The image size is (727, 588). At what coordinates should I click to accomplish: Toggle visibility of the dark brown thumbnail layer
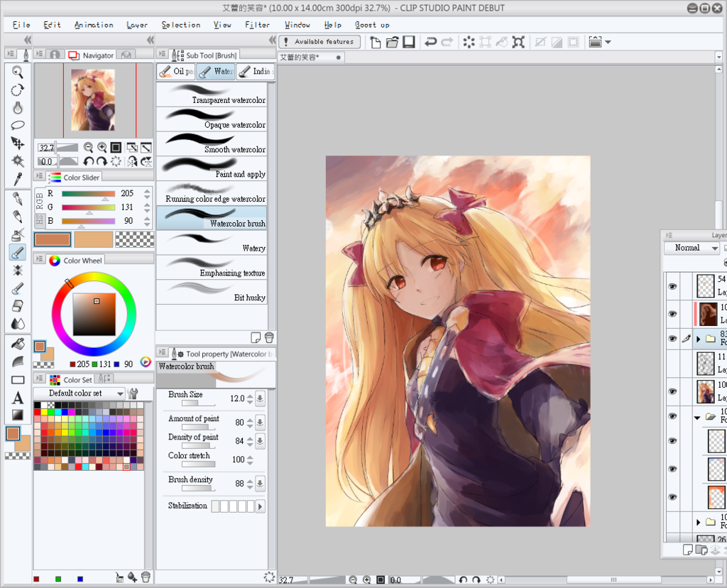tap(672, 314)
